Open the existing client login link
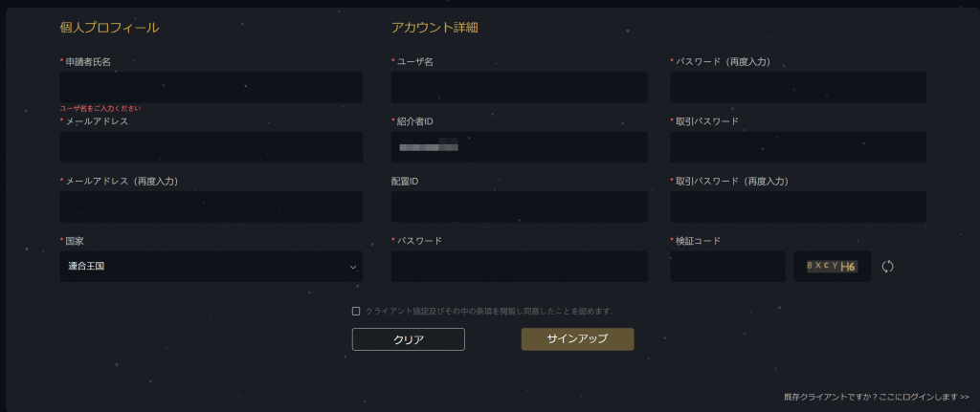Viewport: 980px width, 412px height. point(877,397)
